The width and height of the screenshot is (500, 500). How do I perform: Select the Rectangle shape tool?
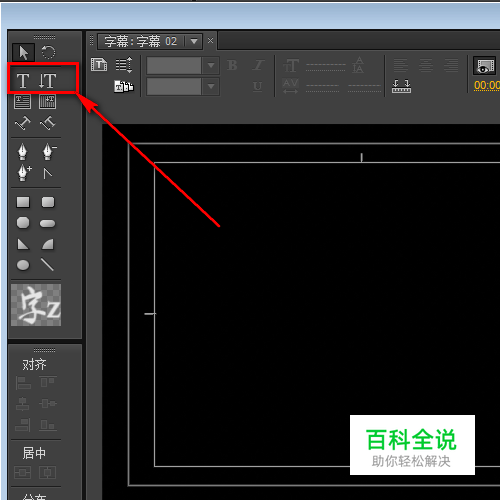23,202
